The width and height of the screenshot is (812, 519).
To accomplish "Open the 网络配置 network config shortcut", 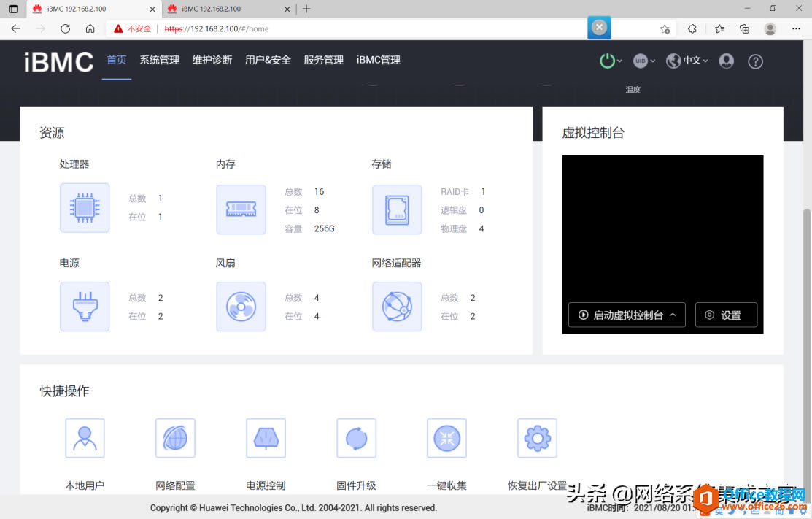I will tap(175, 438).
